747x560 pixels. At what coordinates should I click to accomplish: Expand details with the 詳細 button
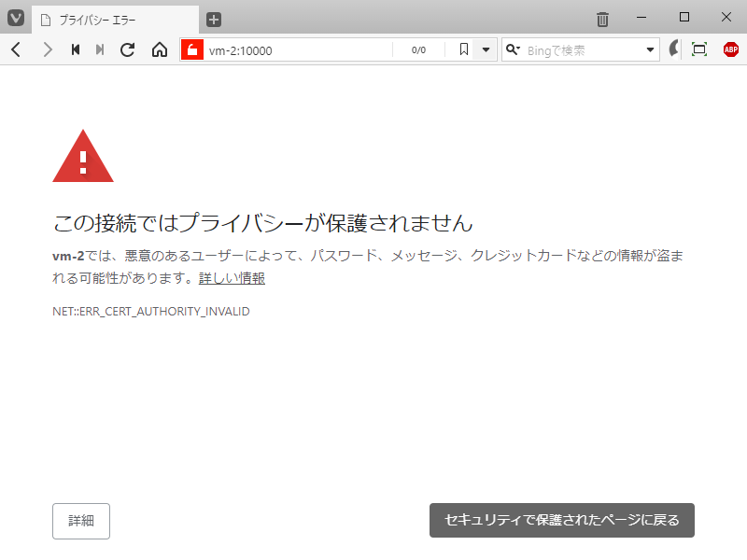coord(80,521)
